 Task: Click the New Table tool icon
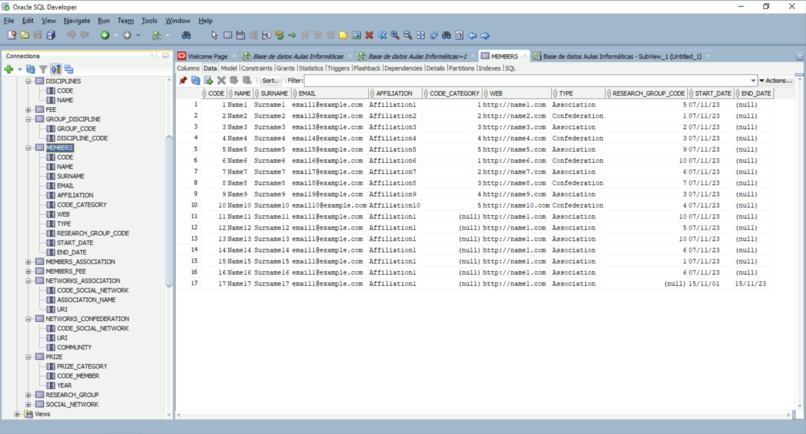pyautogui.click(x=227, y=35)
